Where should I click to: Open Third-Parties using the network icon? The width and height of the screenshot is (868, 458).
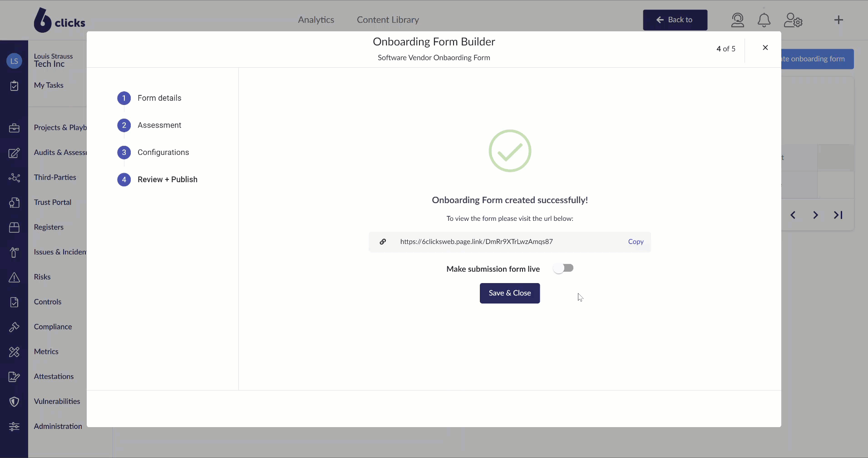pyautogui.click(x=15, y=178)
